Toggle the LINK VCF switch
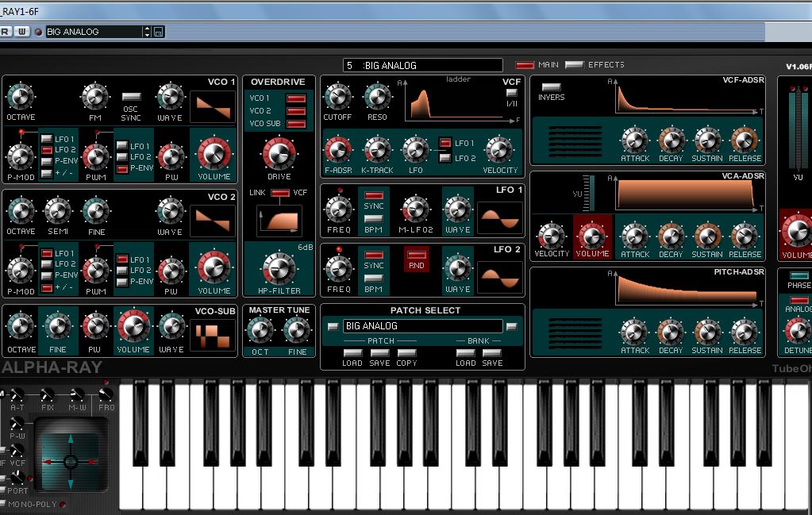The width and height of the screenshot is (812, 515). pyautogui.click(x=280, y=193)
